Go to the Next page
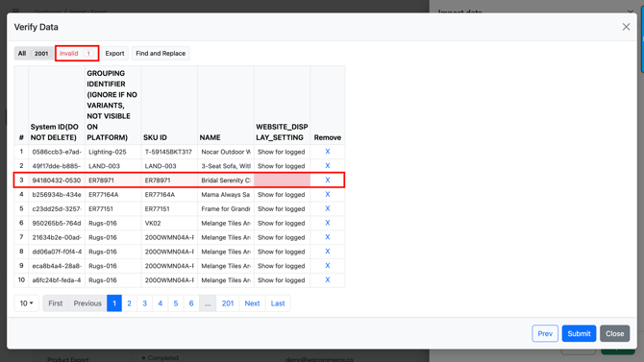Screen dimensions: 644x362 pyautogui.click(x=252, y=303)
